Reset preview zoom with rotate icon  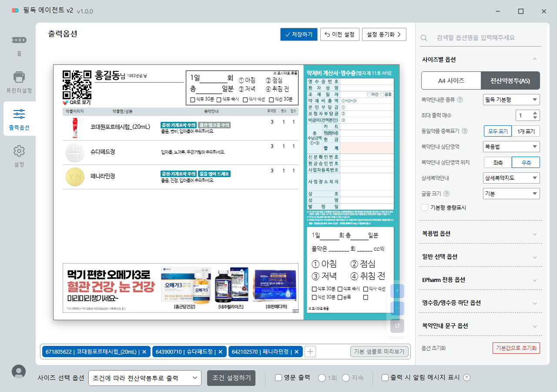coord(397,325)
